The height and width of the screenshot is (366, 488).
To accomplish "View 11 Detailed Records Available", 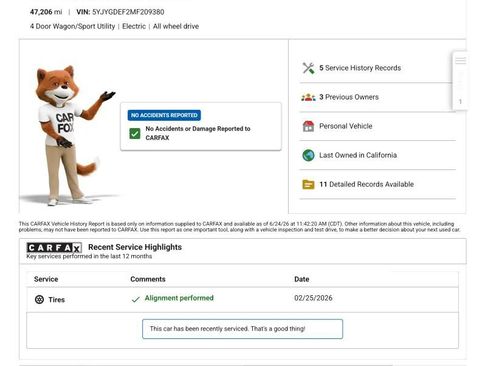I will [x=366, y=184].
